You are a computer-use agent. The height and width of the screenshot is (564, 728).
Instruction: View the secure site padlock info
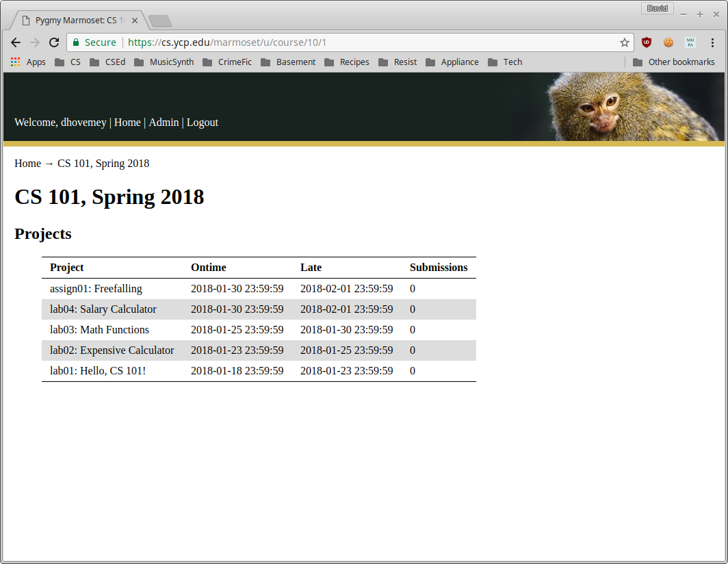77,42
